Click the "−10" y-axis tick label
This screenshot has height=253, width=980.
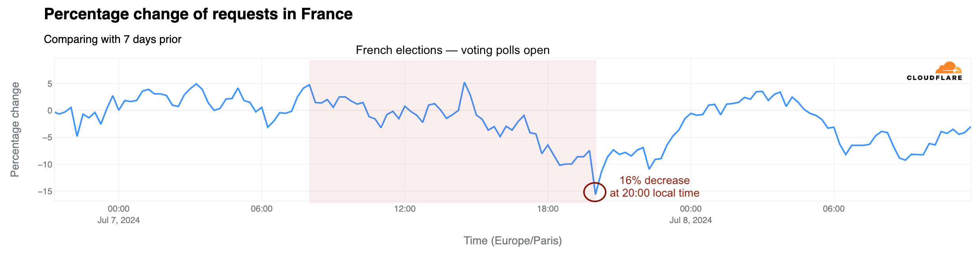tap(45, 164)
